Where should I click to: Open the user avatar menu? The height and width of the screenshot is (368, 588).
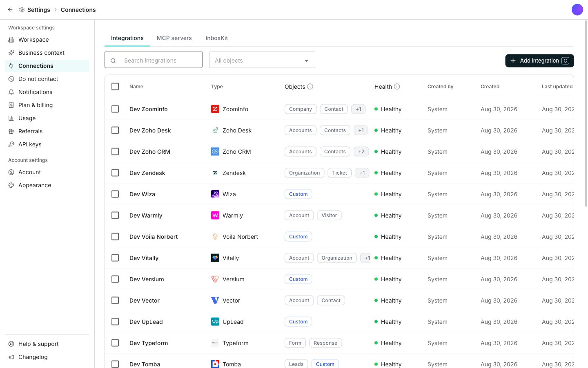[577, 10]
